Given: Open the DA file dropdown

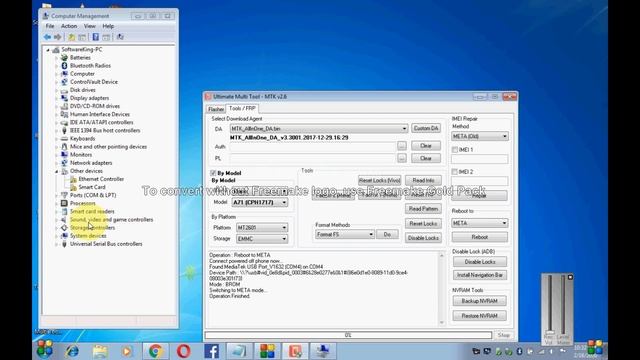Looking at the screenshot, I should [404, 129].
